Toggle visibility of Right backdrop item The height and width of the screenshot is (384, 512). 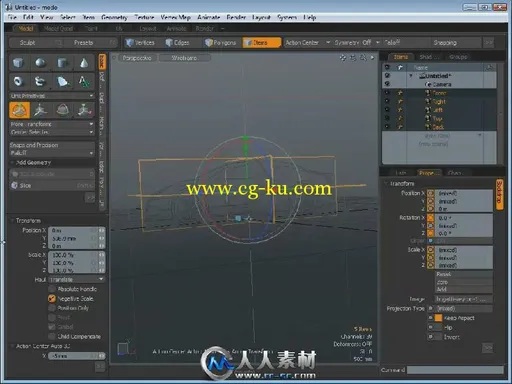[387, 101]
